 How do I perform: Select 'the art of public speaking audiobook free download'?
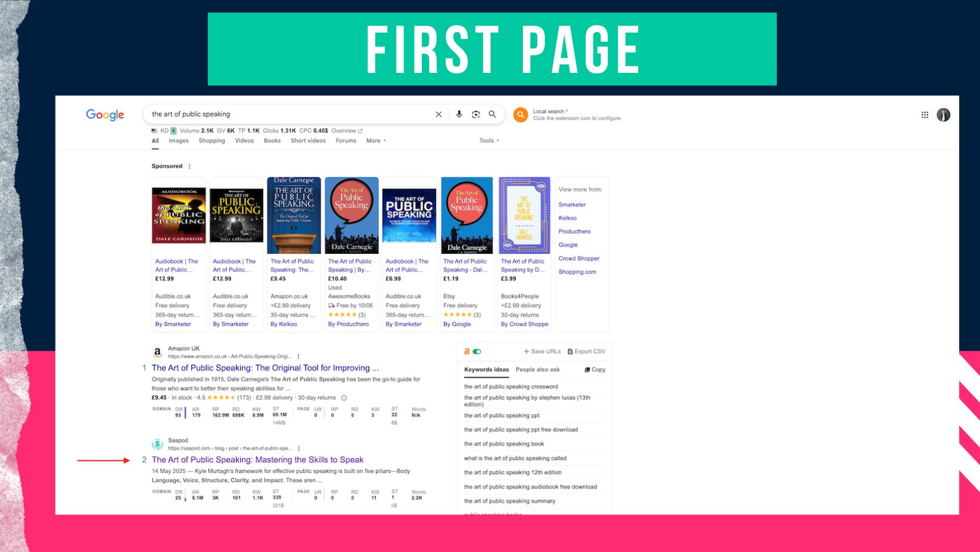pos(531,487)
